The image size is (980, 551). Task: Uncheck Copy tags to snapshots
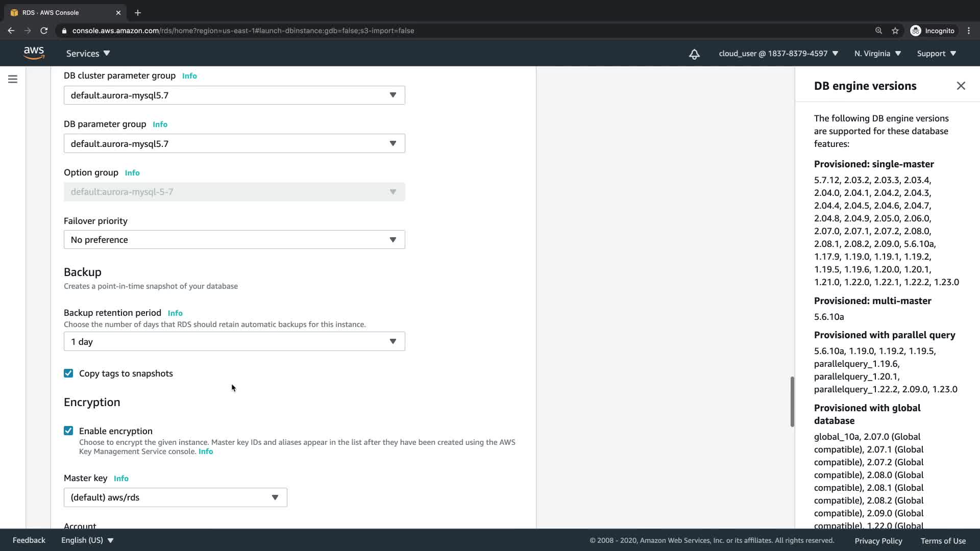68,373
